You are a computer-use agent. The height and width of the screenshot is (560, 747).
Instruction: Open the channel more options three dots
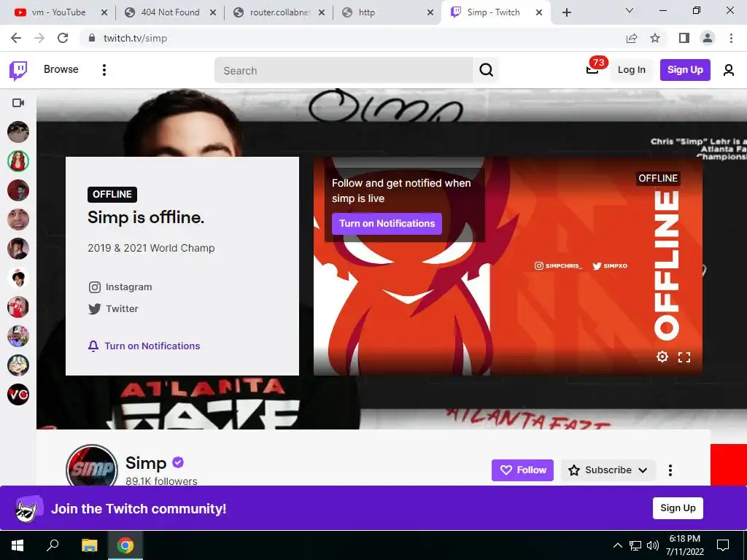click(670, 470)
